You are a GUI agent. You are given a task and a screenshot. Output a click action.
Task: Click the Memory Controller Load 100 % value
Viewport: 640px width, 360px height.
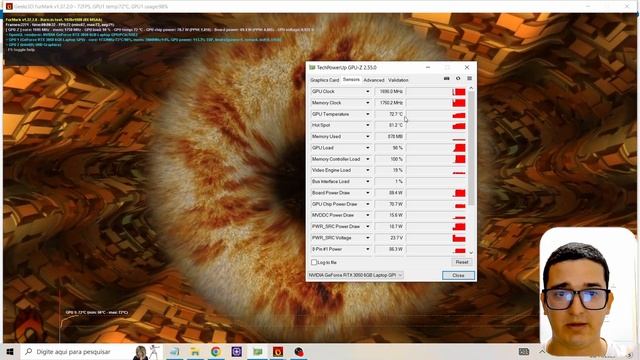click(390, 159)
